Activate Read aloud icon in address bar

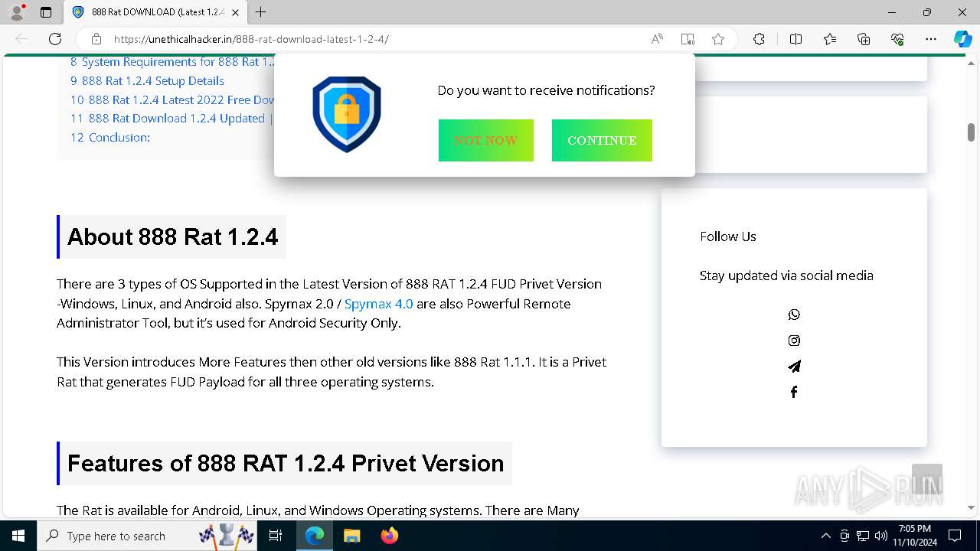tap(657, 39)
